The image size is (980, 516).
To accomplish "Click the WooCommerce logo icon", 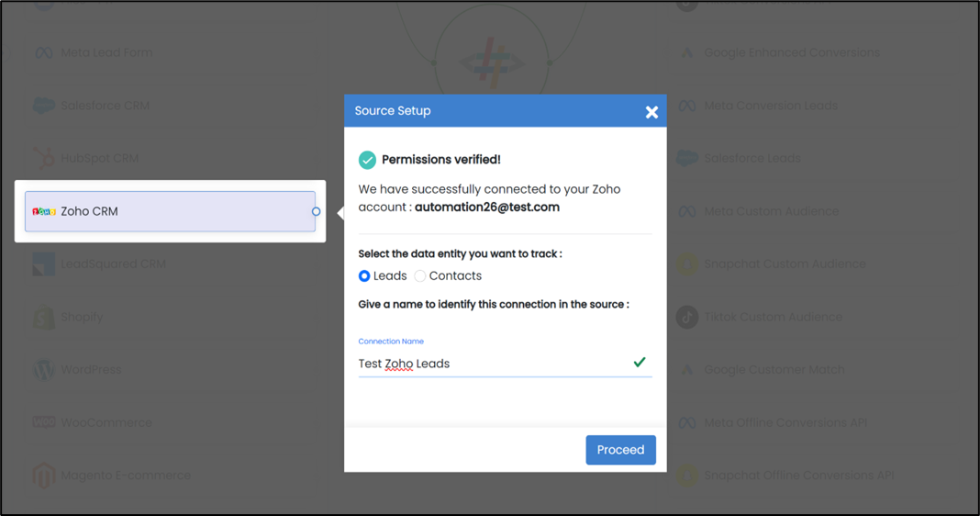I will point(44,422).
